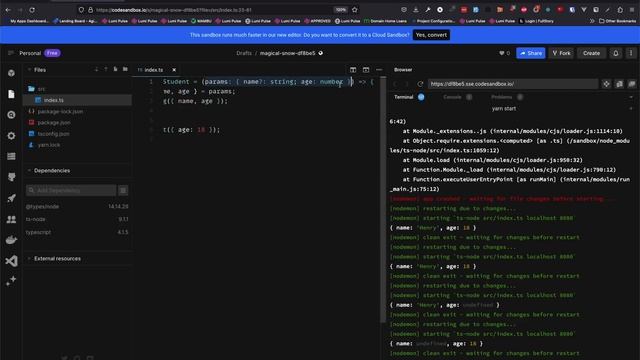Click the magical-snow sandbox title
640x360 pixels.
coord(287,53)
